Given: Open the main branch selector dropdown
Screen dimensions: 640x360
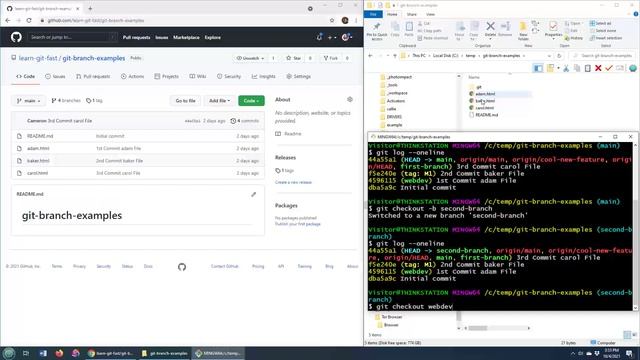Looking at the screenshot, I should point(29,100).
